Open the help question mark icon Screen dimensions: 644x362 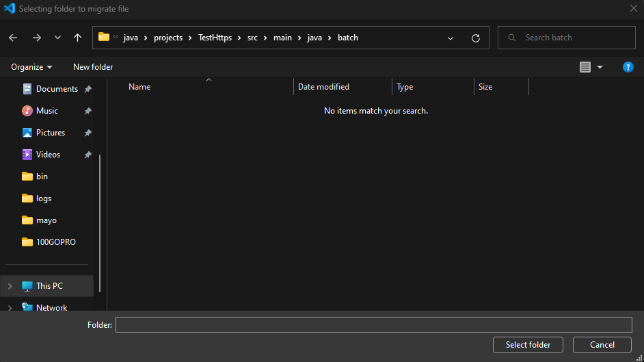point(628,67)
